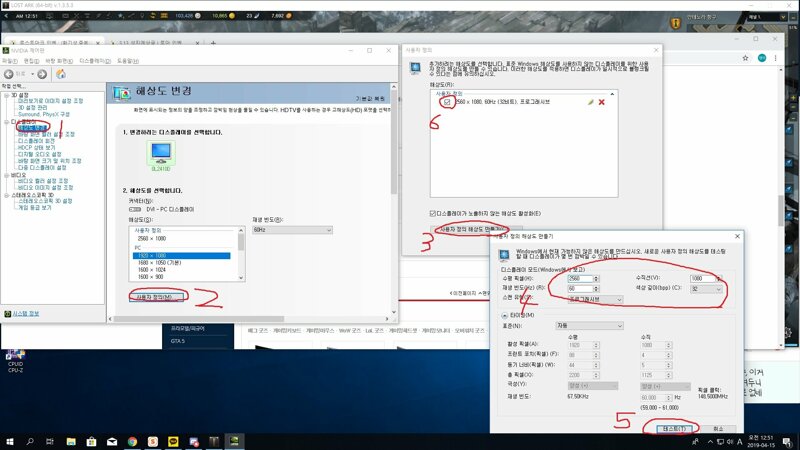Open Chrome from the Windows taskbar
The width and height of the screenshot is (800, 450).
pyautogui.click(x=132, y=441)
